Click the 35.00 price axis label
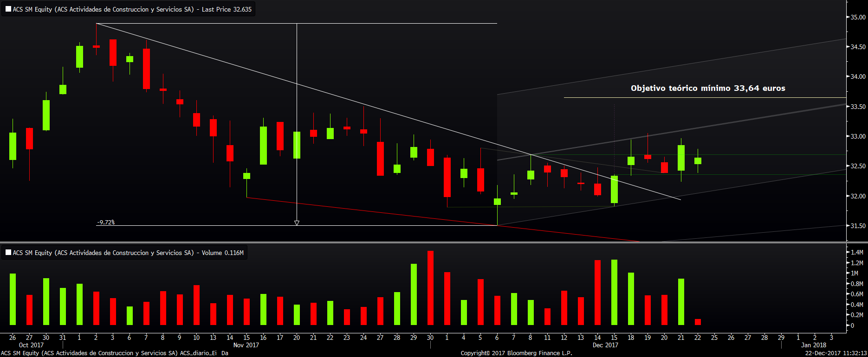The height and width of the screenshot is (357, 868). (x=858, y=17)
